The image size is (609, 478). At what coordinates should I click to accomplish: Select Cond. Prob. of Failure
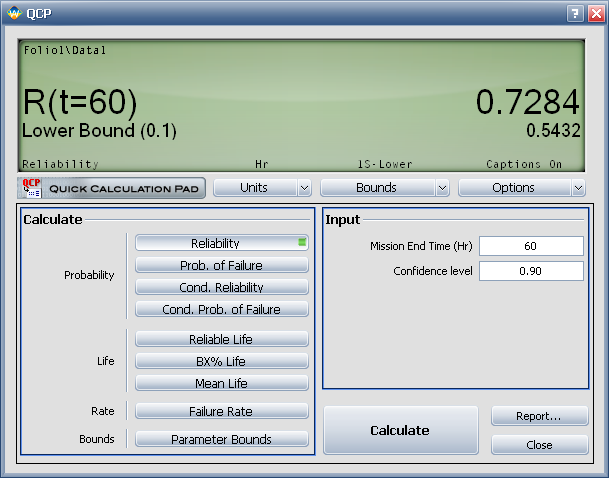coord(221,309)
